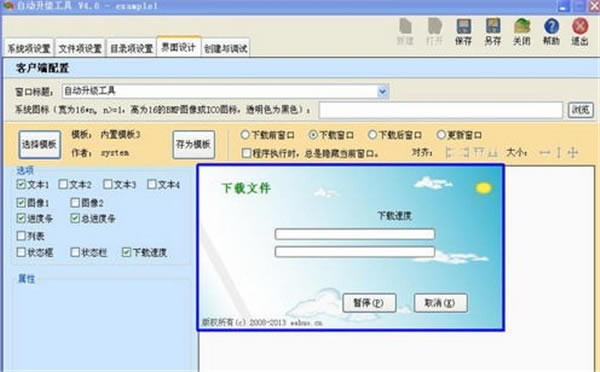
Task: Select the 下载窗口 radio button
Action: click(x=313, y=135)
